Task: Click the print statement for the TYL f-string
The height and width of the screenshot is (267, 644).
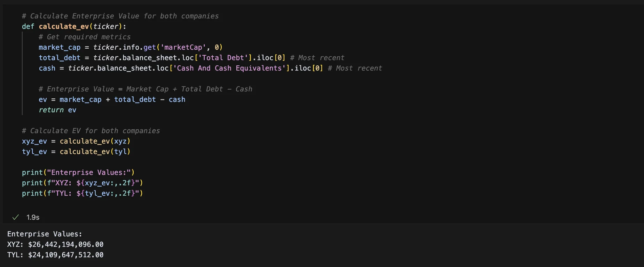Action: point(82,193)
